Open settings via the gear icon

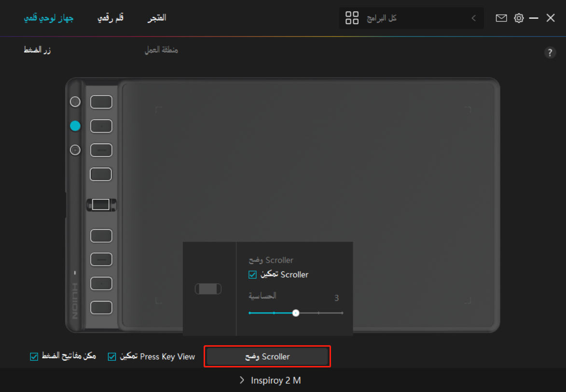[519, 18]
